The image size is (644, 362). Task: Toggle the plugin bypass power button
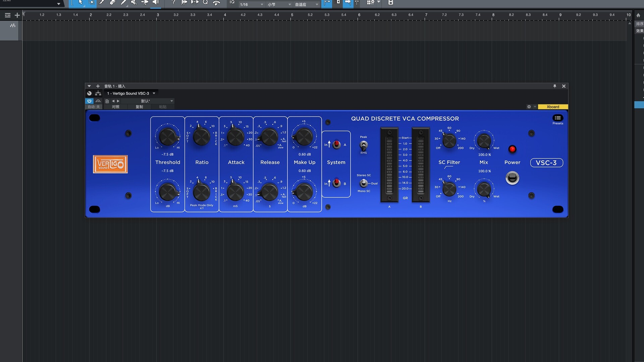89,101
